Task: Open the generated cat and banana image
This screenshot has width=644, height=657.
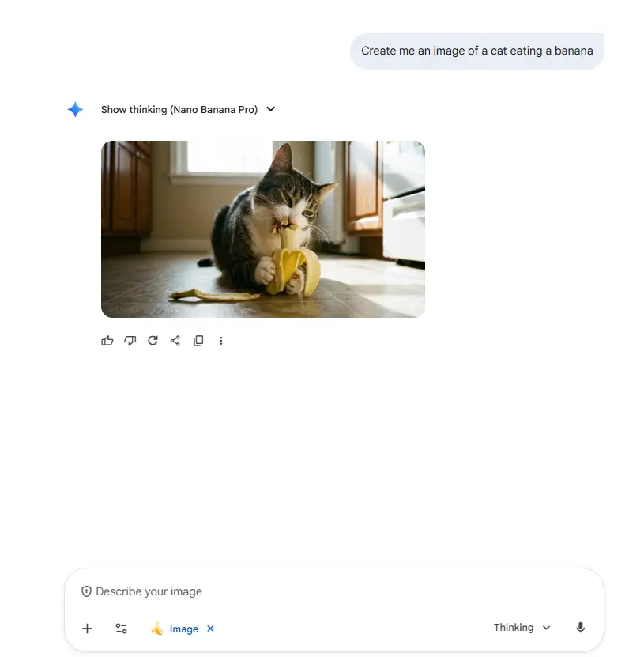Action: (263, 229)
